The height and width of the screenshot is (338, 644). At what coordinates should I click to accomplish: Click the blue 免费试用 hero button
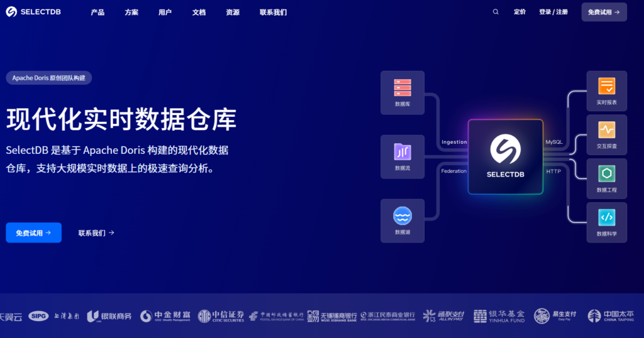pos(33,232)
